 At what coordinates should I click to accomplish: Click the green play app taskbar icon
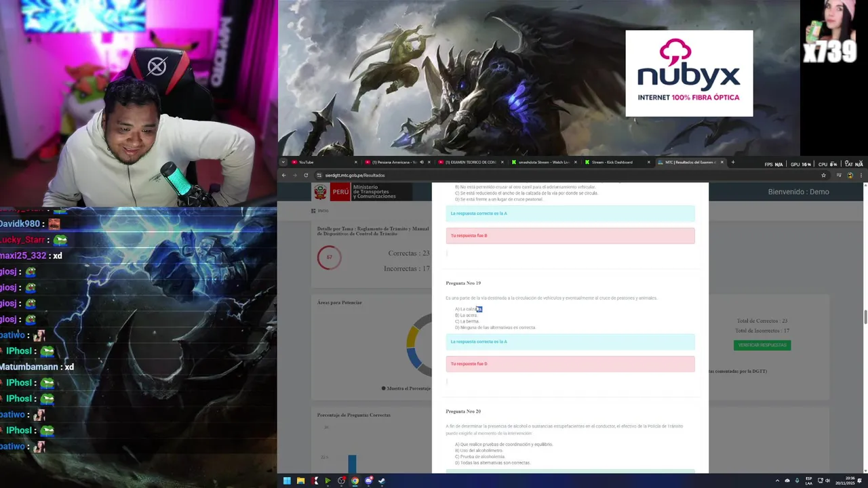click(328, 481)
